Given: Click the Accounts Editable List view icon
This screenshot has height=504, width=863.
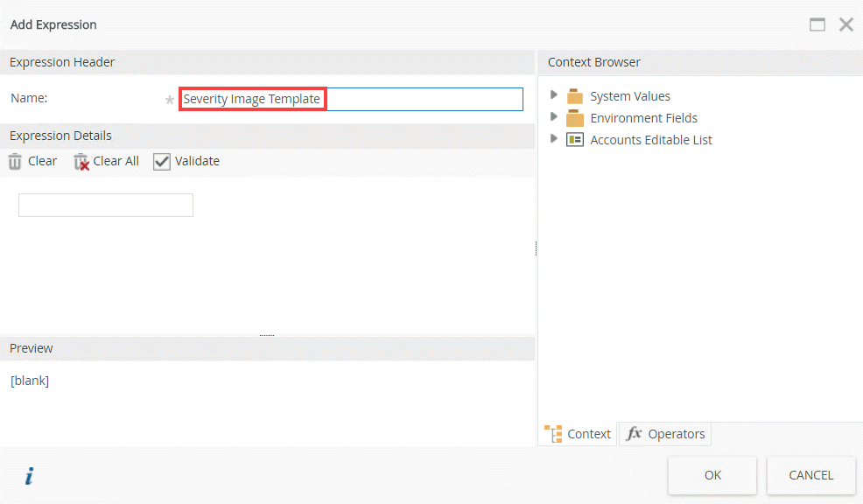Looking at the screenshot, I should click(x=575, y=140).
